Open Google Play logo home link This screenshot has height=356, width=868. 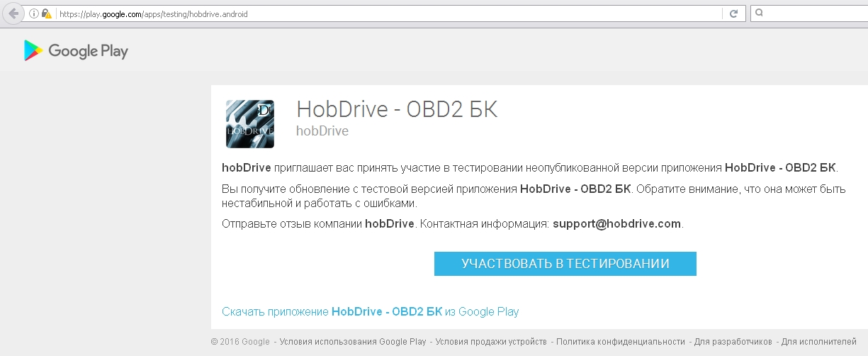(x=76, y=51)
